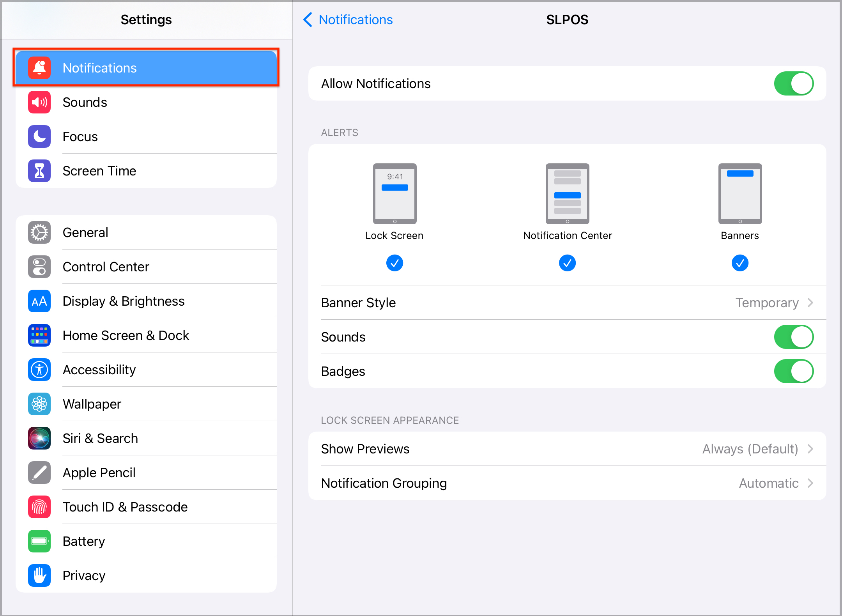Open Touch ID & Passcode fingerprint icon
This screenshot has width=842, height=616.
(x=39, y=507)
